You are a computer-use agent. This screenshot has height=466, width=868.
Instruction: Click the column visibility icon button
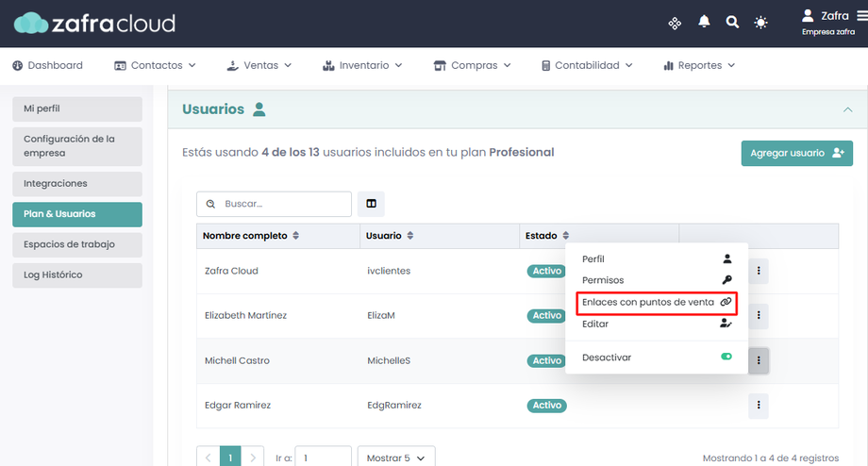point(371,204)
